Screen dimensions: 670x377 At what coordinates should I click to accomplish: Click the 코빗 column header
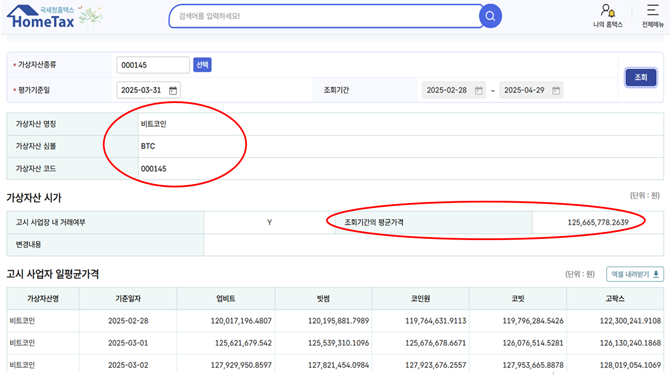coord(518,298)
